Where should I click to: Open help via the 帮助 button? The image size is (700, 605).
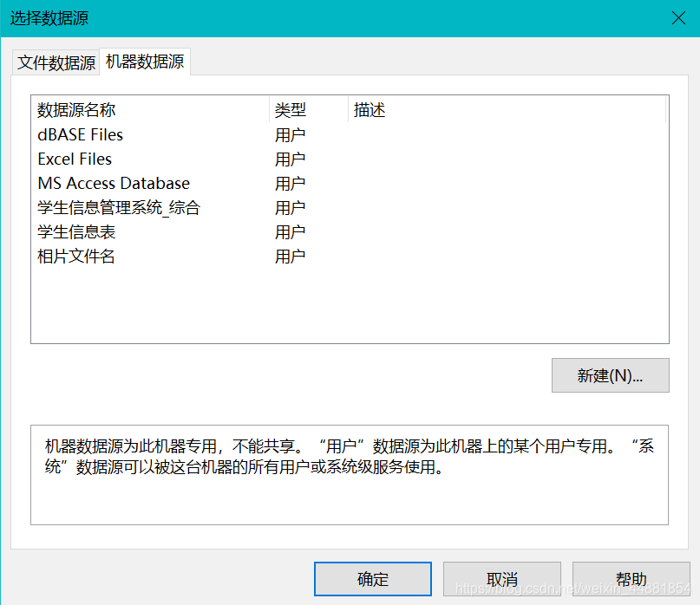pos(631,579)
